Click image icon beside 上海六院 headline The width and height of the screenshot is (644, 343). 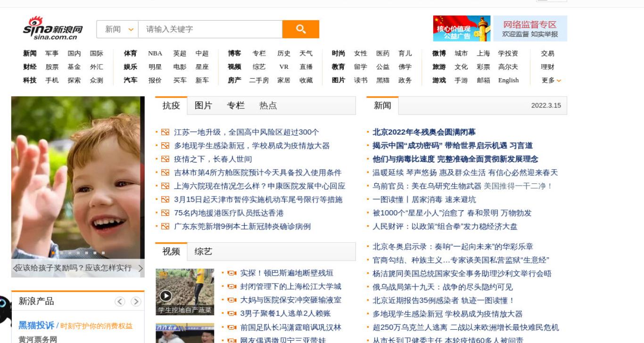tap(165, 186)
